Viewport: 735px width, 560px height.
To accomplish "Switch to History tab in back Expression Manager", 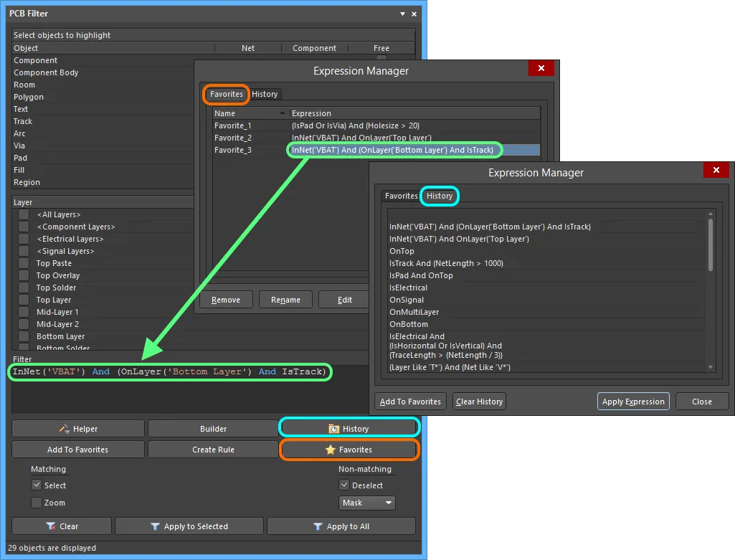I will click(x=265, y=94).
